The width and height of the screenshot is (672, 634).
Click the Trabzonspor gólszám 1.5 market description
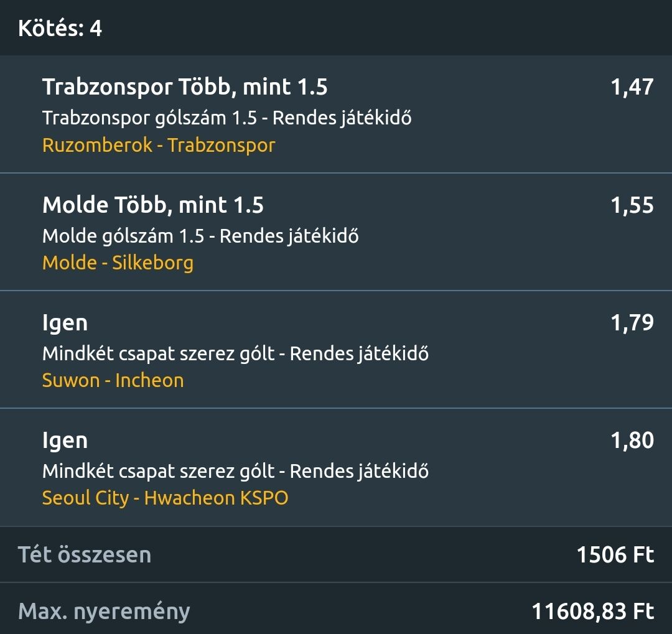[x=226, y=118]
